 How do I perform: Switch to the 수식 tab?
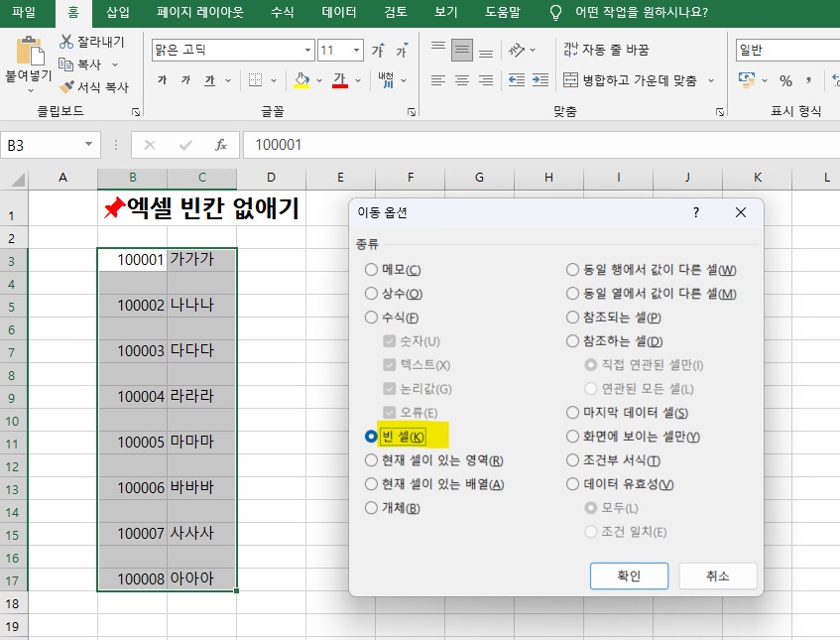283,12
